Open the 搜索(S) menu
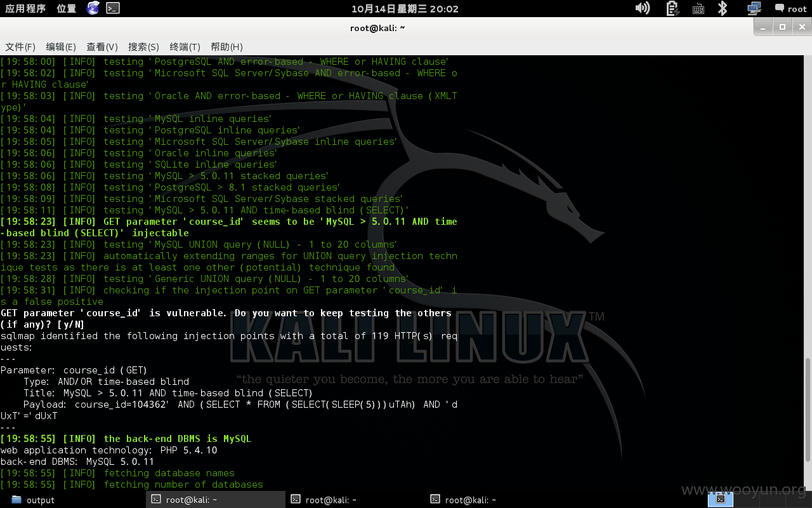This screenshot has height=508, width=812. [x=143, y=46]
